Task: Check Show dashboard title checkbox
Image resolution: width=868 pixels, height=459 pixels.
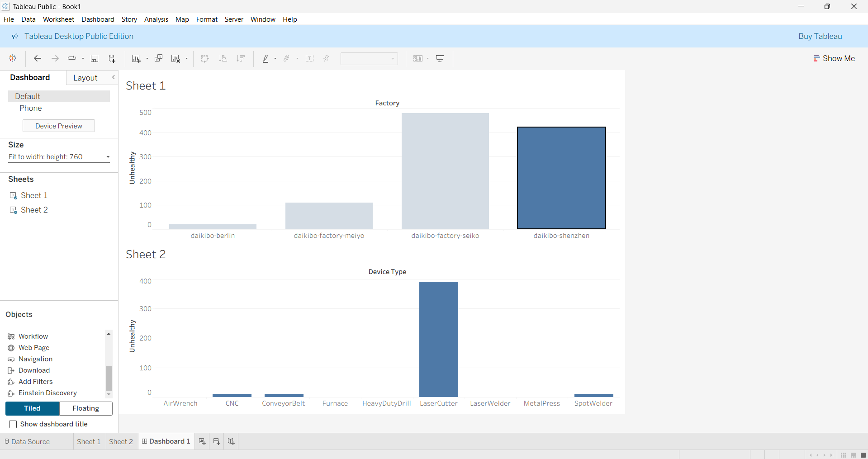Action: point(13,424)
